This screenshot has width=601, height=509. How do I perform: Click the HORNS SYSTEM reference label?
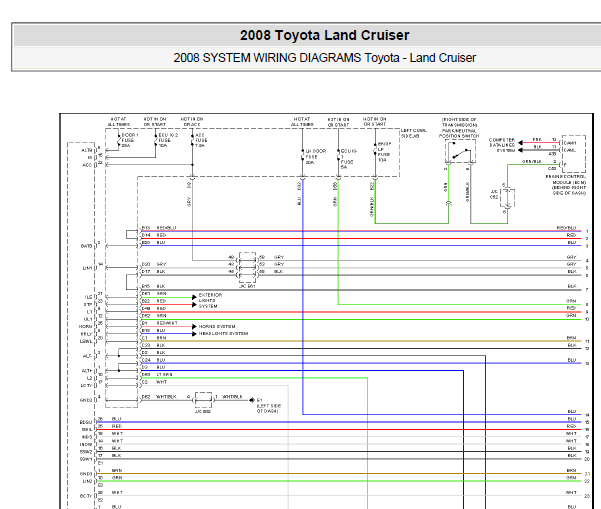tap(217, 327)
